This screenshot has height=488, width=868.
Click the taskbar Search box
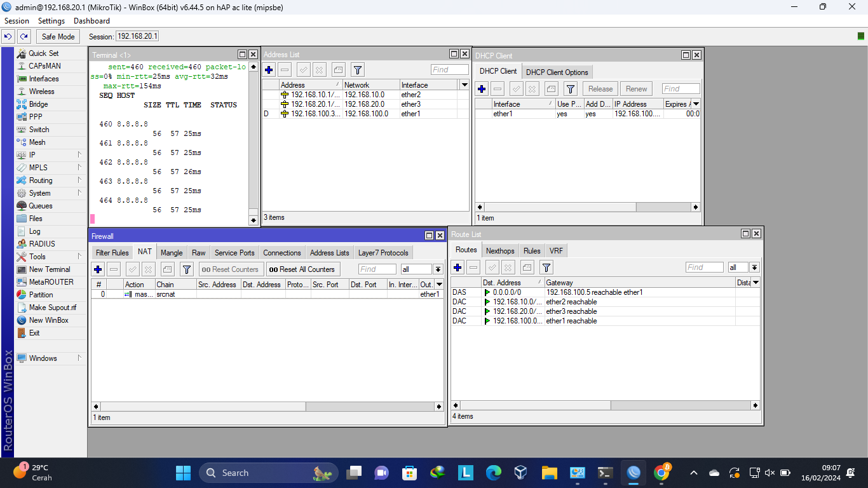269,473
